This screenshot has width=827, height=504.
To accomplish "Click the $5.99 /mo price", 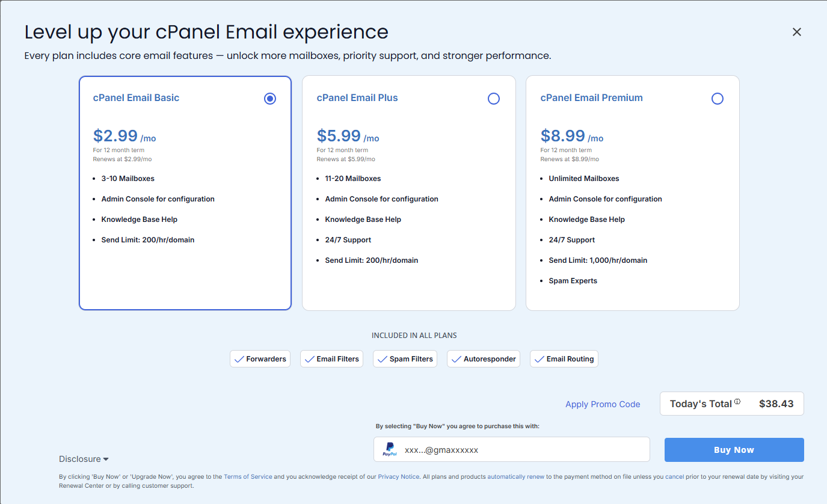I will click(x=348, y=136).
